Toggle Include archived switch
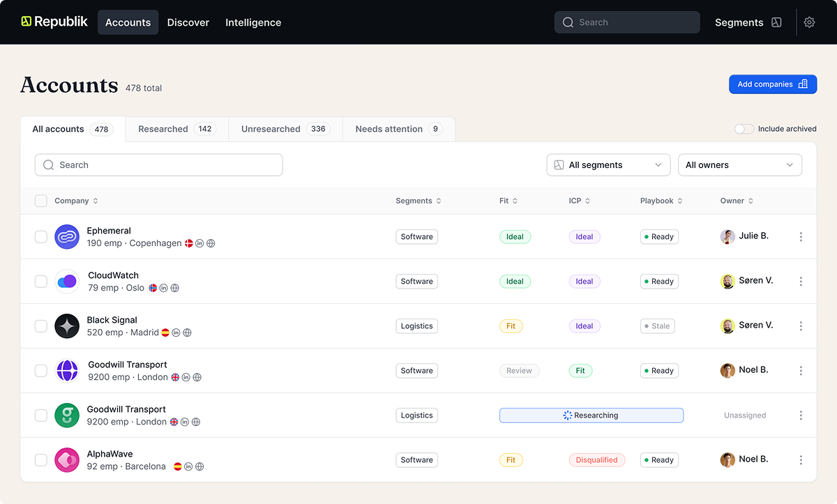The height and width of the screenshot is (504, 837). pos(744,129)
